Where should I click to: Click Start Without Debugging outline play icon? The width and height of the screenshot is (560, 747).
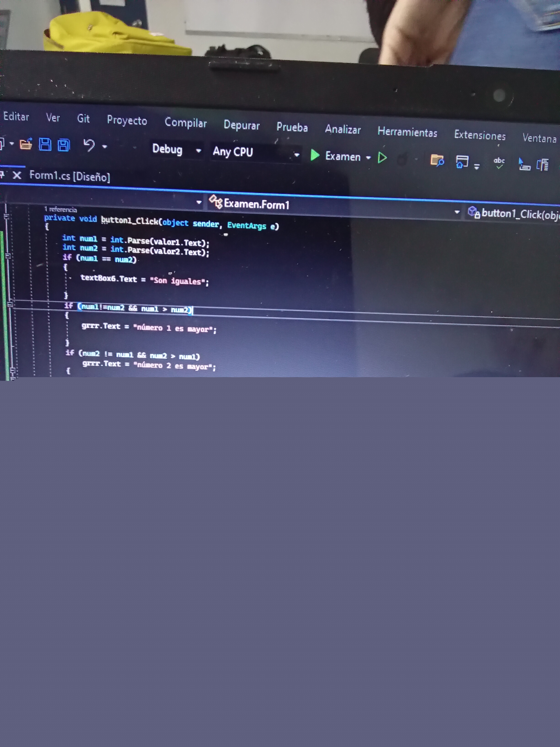pyautogui.click(x=382, y=157)
